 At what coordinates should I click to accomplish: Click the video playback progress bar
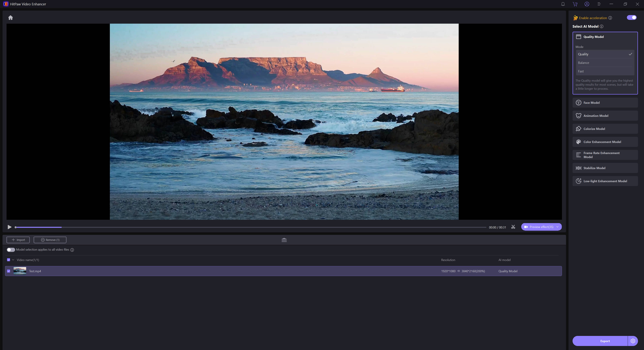point(250,227)
